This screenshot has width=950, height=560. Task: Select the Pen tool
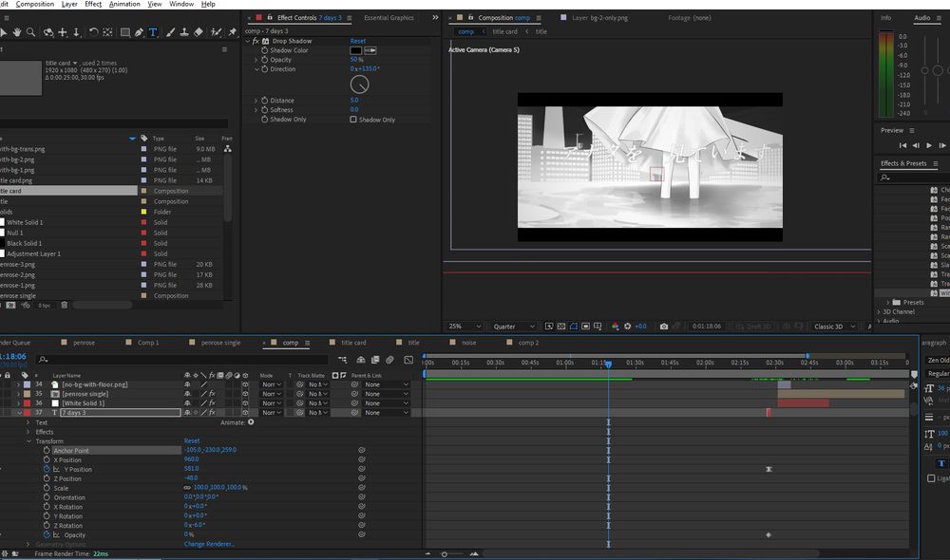139,32
